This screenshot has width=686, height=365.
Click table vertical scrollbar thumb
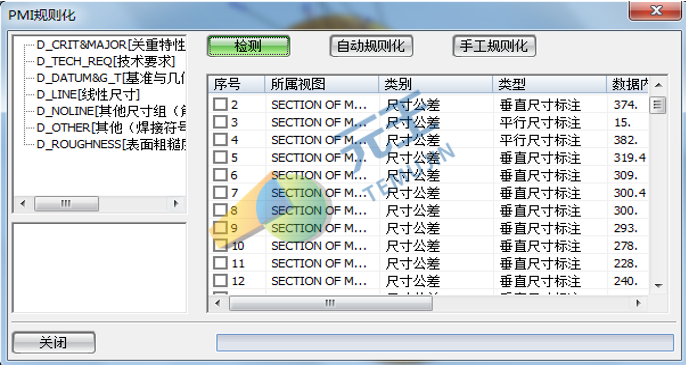658,105
